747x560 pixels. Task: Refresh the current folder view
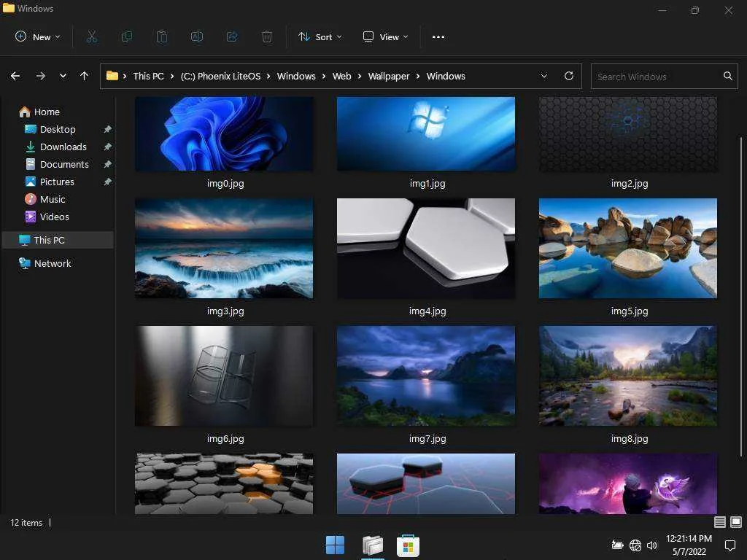tap(569, 76)
